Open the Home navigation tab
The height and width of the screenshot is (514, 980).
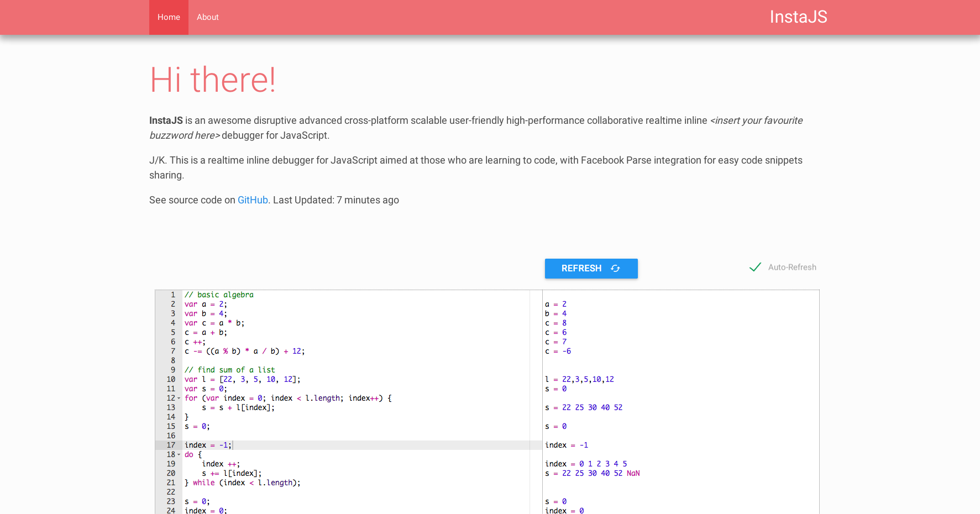point(169,17)
